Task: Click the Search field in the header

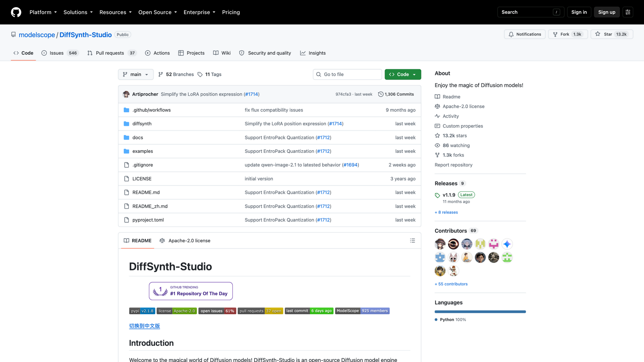Action: pyautogui.click(x=531, y=12)
